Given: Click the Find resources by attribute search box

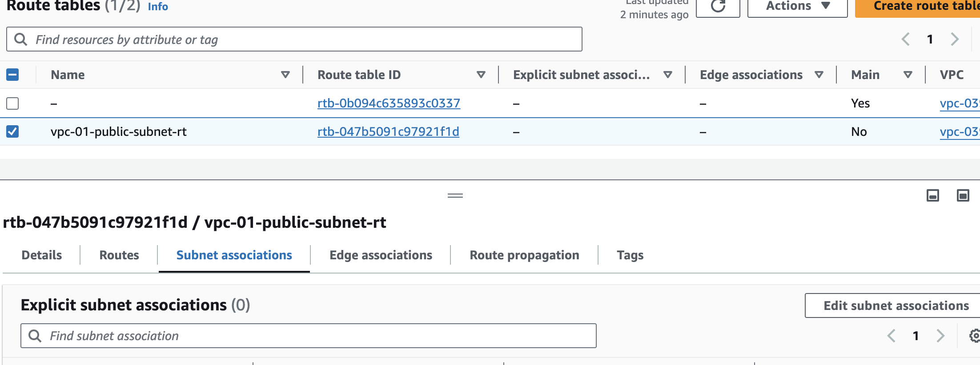Looking at the screenshot, I should (294, 40).
